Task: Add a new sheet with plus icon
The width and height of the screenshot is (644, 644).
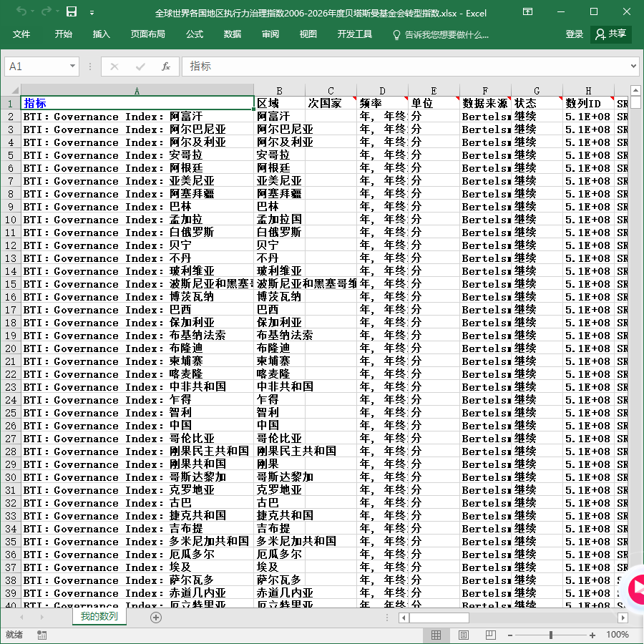Action: [156, 618]
